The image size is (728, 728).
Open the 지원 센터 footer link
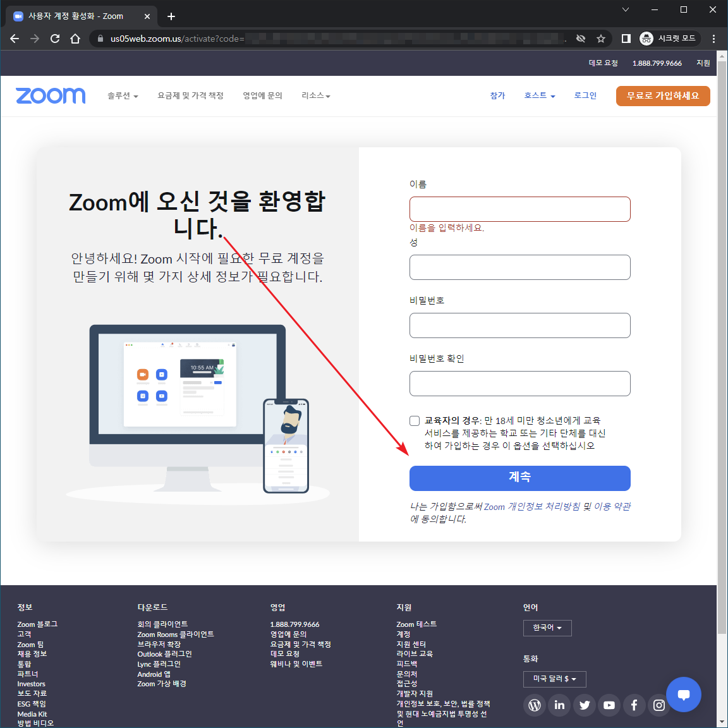pos(411,645)
